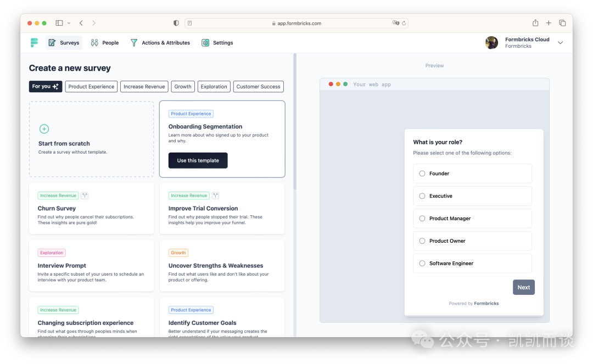
Task: Go forward with browser forward arrow
Action: point(94,23)
